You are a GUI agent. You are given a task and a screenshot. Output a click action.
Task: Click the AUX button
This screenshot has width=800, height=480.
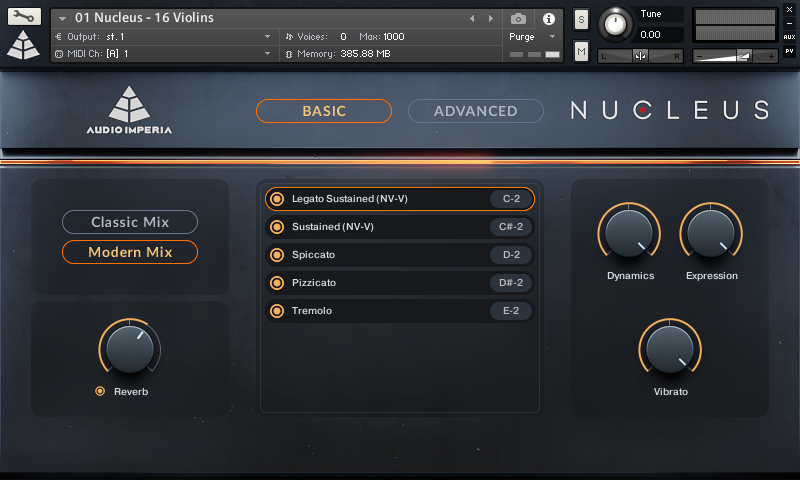click(x=789, y=37)
